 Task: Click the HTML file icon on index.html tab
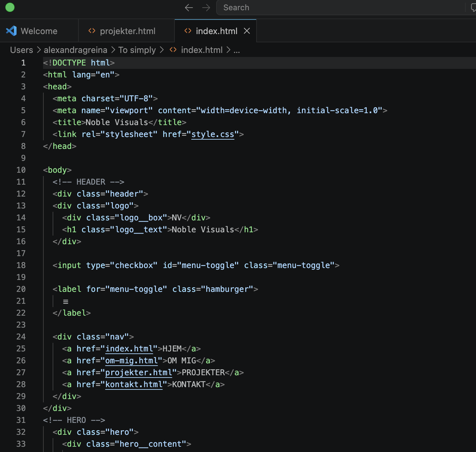point(188,31)
